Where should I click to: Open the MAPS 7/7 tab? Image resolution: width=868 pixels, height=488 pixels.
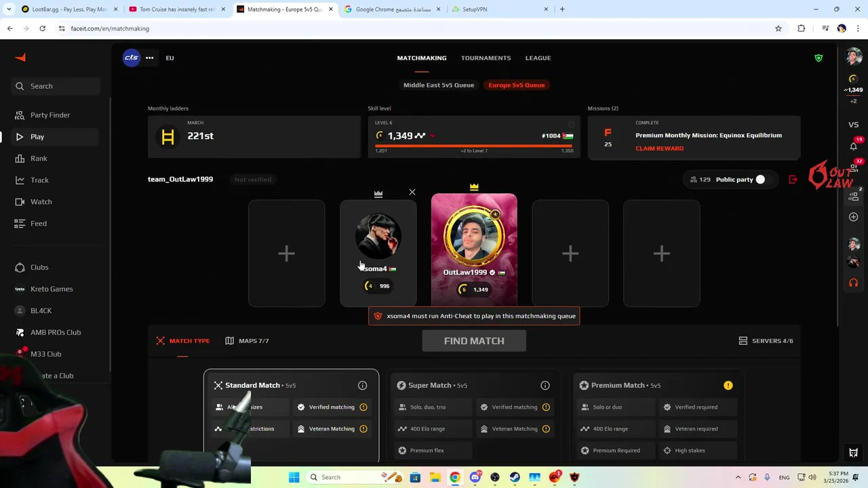pyautogui.click(x=247, y=341)
